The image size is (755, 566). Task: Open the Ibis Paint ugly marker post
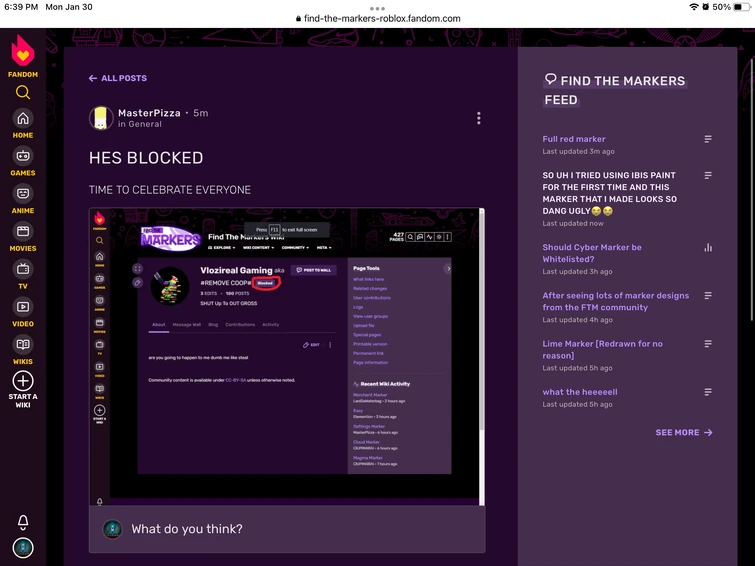tap(610, 193)
